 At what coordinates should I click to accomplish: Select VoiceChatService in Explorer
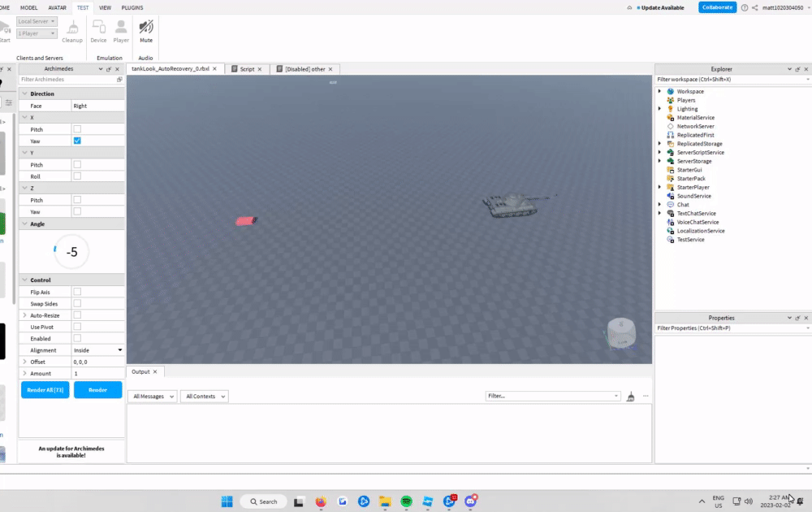698,222
